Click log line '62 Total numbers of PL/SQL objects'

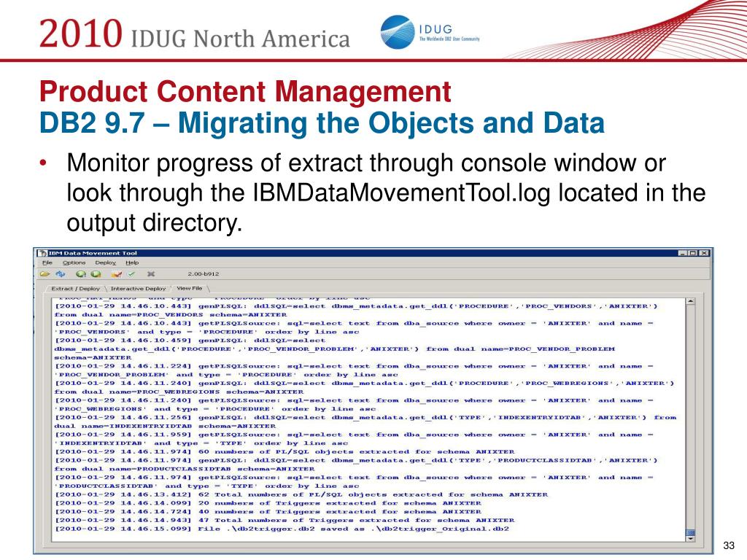301,495
